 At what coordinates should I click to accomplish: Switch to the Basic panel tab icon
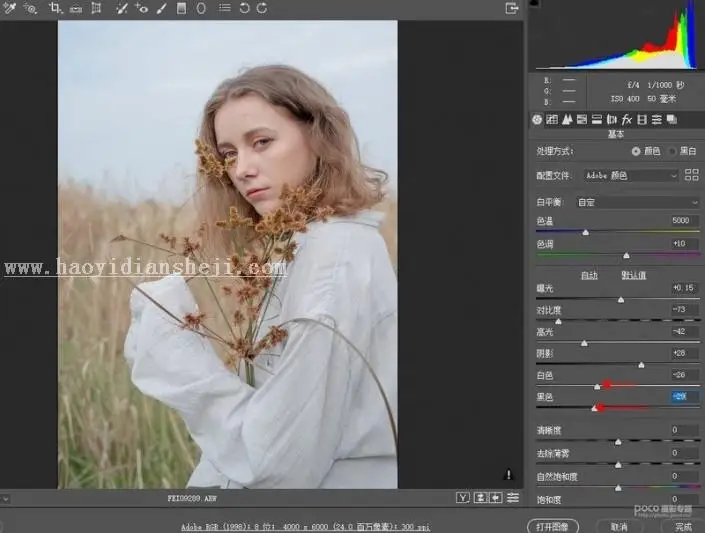tap(537, 119)
